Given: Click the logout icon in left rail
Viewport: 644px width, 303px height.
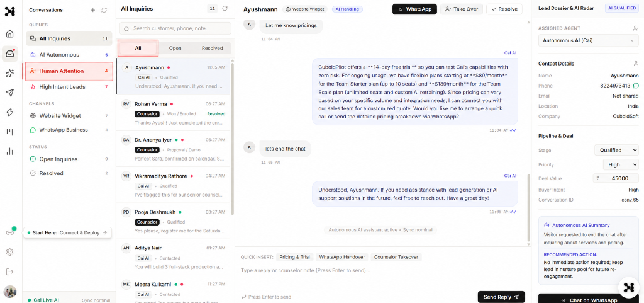Looking at the screenshot, I should pyautogui.click(x=10, y=272).
